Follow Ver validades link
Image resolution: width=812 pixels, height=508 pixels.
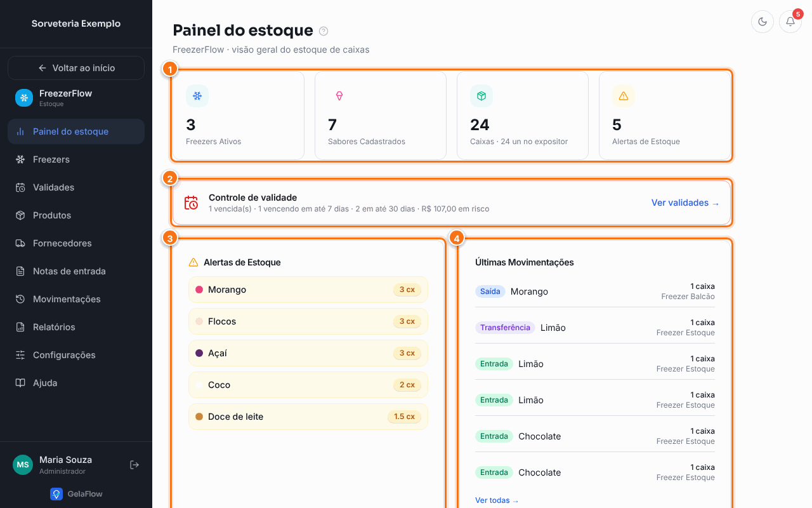pos(685,203)
